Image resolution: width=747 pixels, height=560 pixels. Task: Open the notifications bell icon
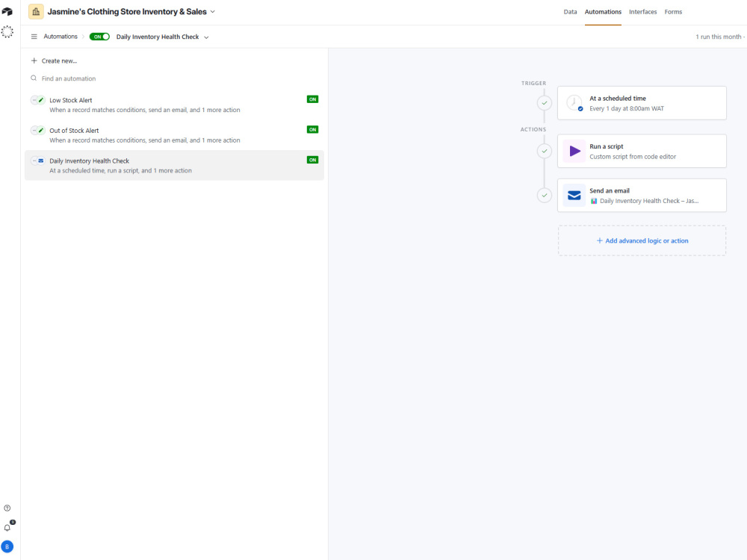(7, 528)
